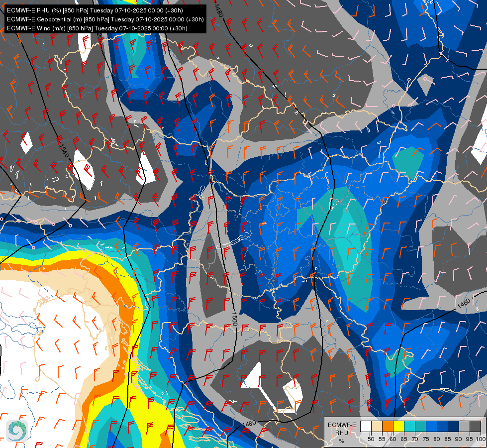Viewport: 487px width, 448px height.
Task: Click the legend tick label 75
Action: click(426, 439)
